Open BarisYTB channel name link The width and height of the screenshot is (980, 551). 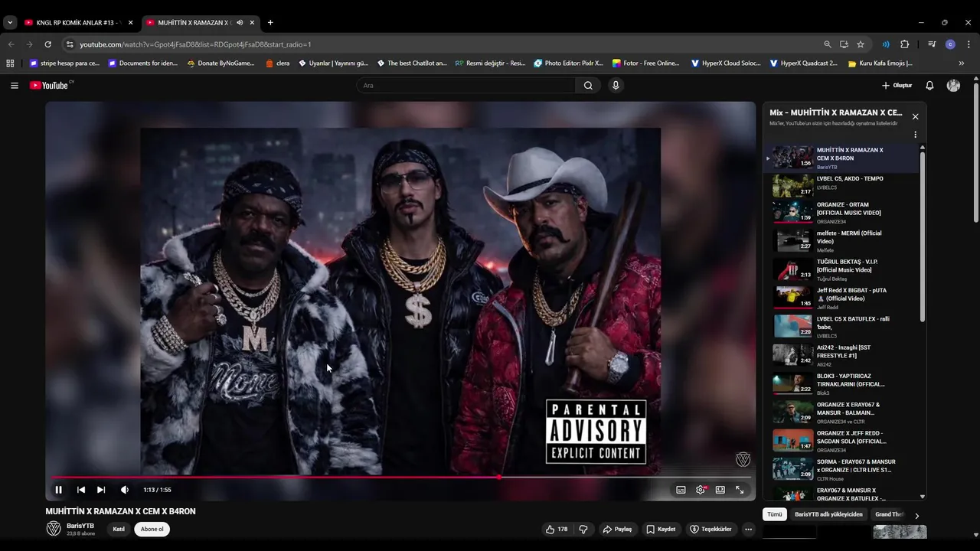[80, 526]
